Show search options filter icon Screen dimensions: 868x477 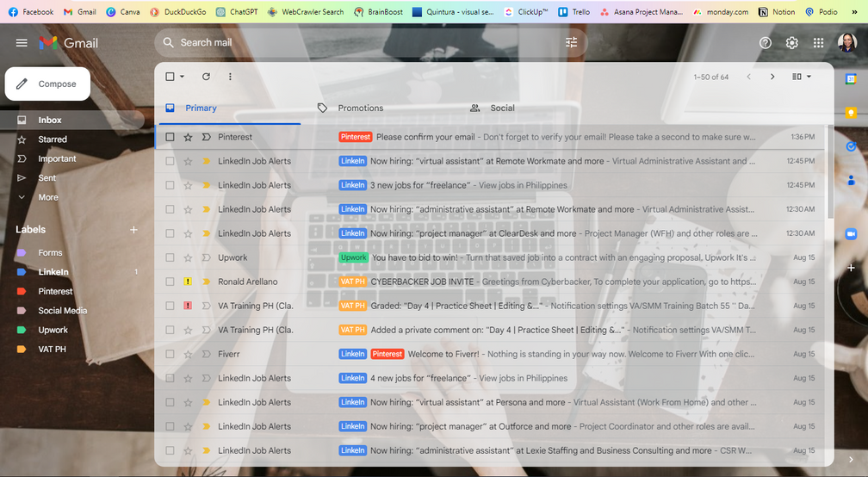(571, 42)
